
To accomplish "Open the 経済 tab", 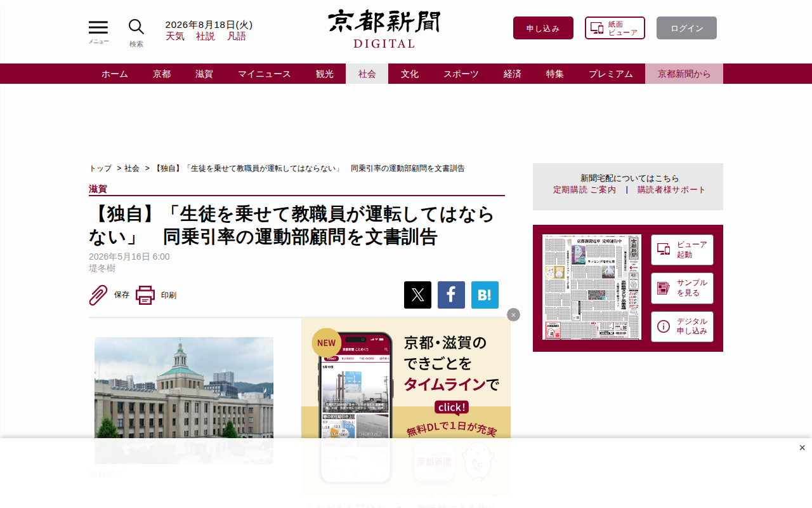I will (x=513, y=74).
